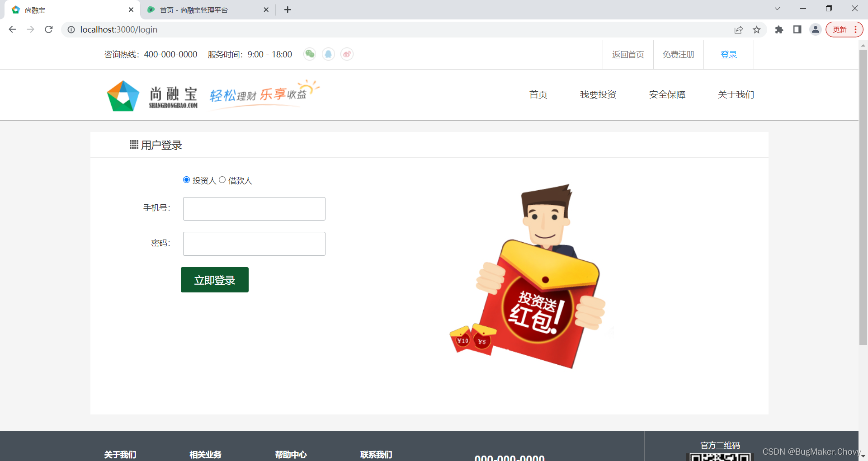Open the 我要投资 navigation item
Viewport: 868px width, 461px height.
[x=598, y=94]
